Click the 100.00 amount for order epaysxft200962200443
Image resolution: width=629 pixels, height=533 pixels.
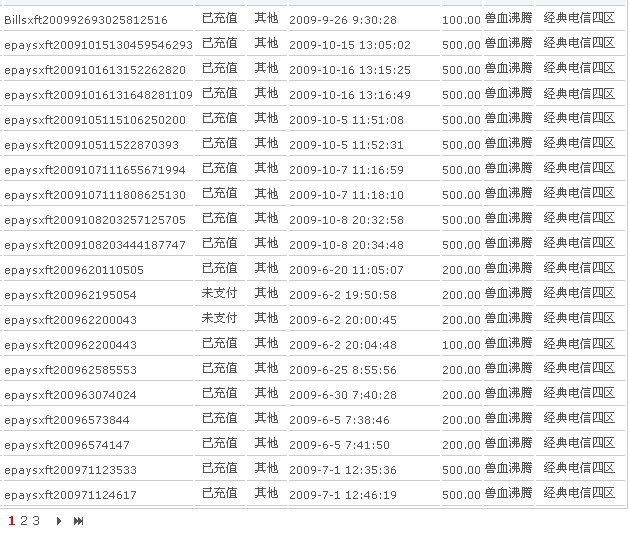click(461, 345)
